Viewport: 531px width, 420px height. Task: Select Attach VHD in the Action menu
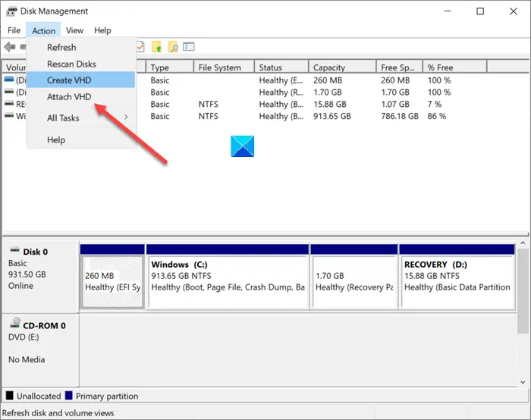[80, 97]
